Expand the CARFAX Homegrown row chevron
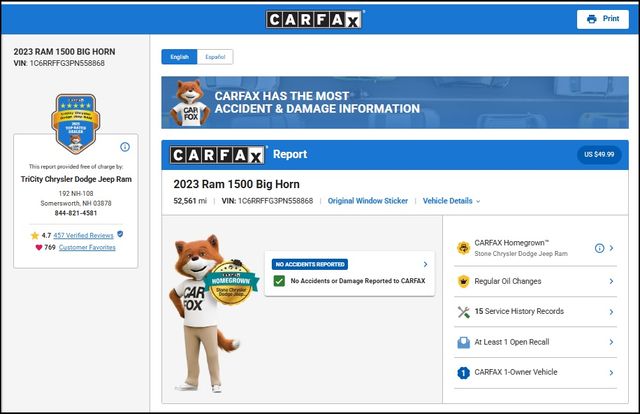This screenshot has height=414, width=640. click(611, 248)
